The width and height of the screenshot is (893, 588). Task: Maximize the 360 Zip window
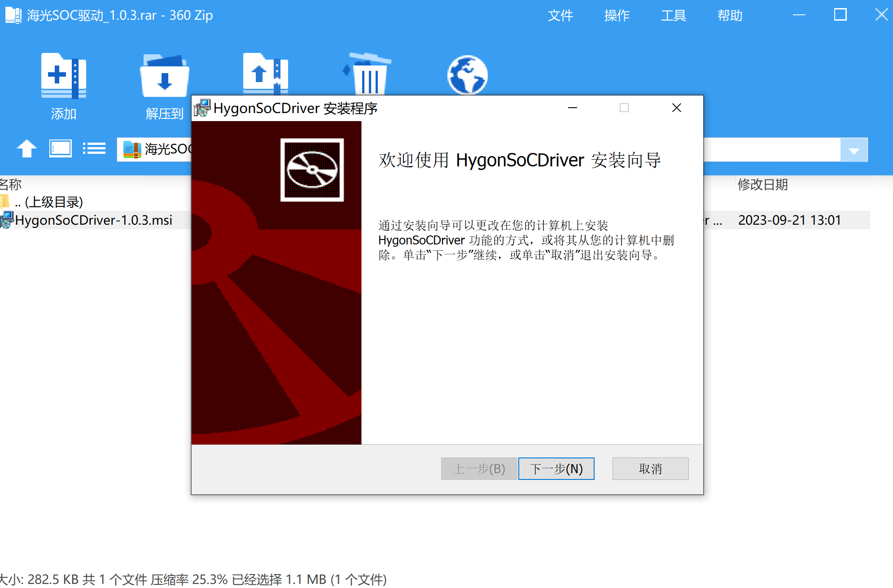pyautogui.click(x=840, y=15)
